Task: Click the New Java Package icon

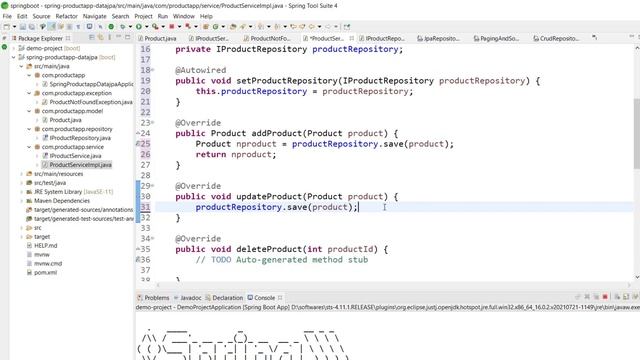Action: [x=205, y=27]
